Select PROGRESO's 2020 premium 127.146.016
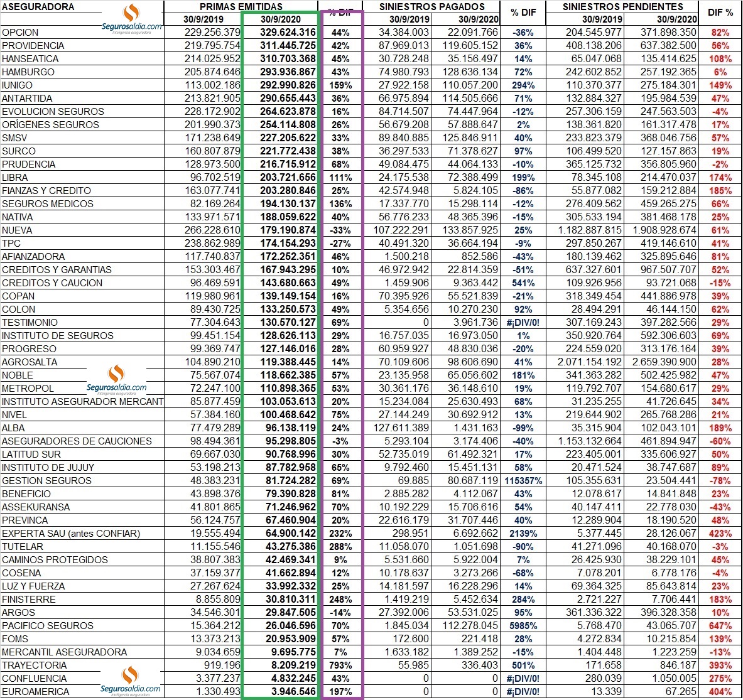This screenshot has width=743, height=700. pyautogui.click(x=288, y=349)
